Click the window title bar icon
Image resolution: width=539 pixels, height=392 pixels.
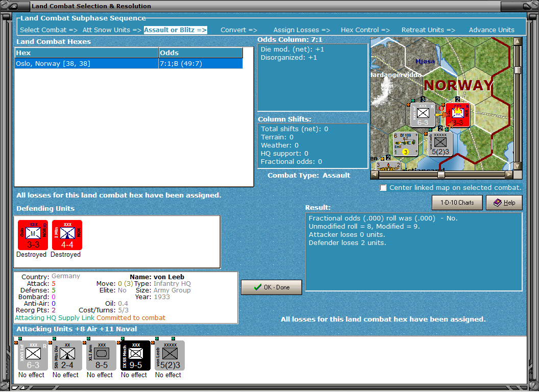point(14,6)
